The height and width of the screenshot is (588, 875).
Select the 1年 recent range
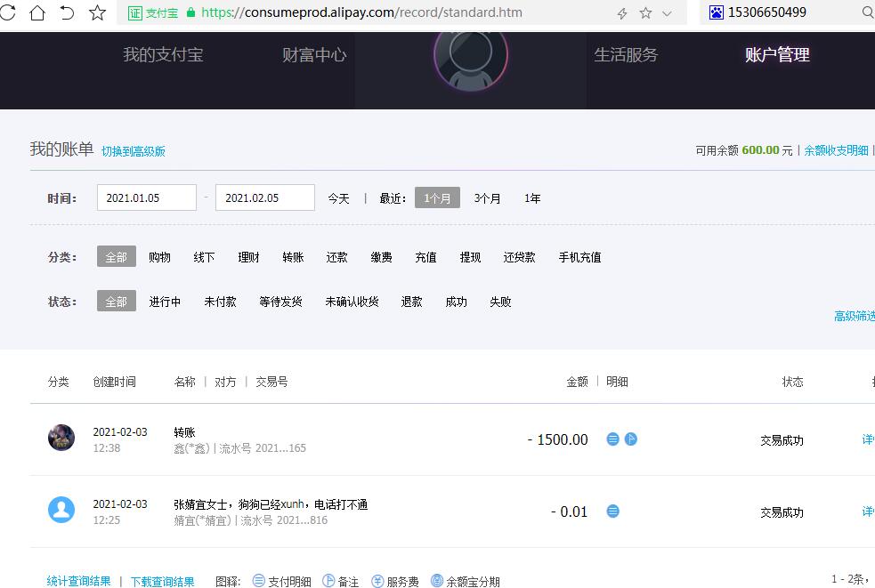click(532, 198)
